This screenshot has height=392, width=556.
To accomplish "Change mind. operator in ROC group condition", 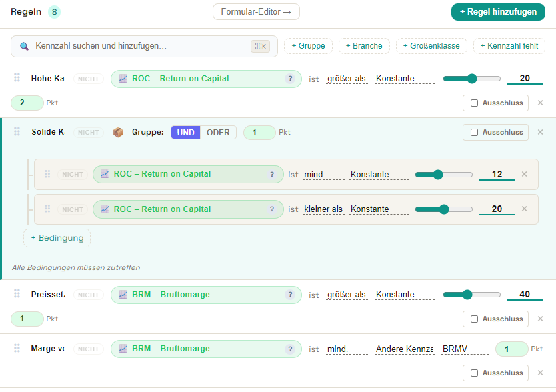I will click(x=323, y=175).
